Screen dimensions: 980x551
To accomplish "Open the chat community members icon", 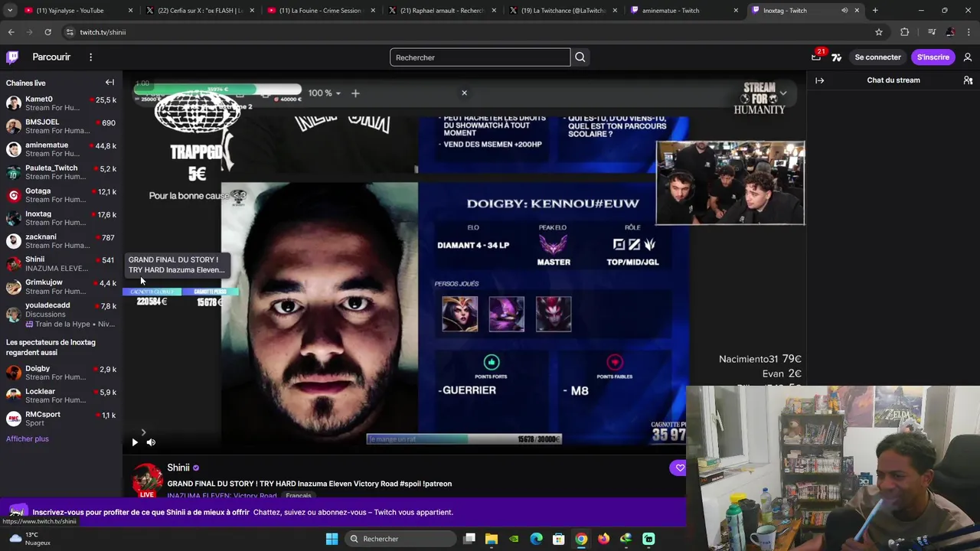I will tap(968, 80).
